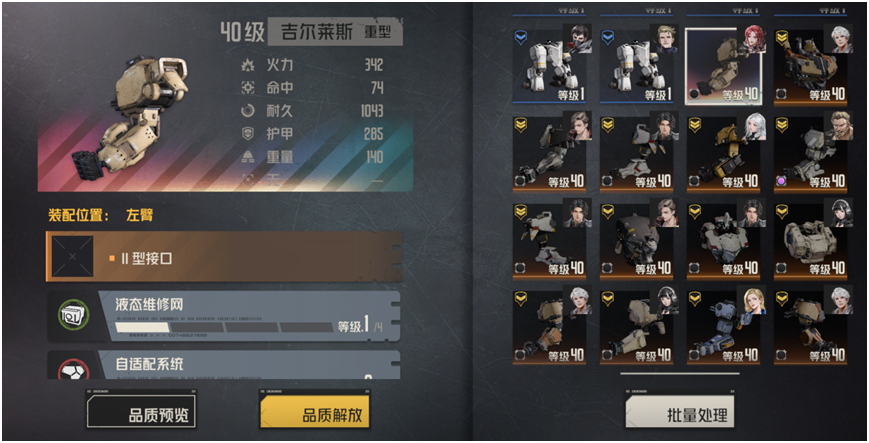The width and height of the screenshot is (869, 443).
Task: Click the 吉尔莱斯 重型 name label
Action: [x=335, y=32]
